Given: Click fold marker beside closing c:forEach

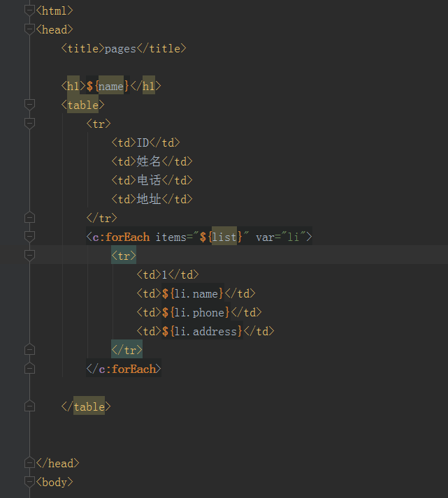Looking at the screenshot, I should click(29, 368).
